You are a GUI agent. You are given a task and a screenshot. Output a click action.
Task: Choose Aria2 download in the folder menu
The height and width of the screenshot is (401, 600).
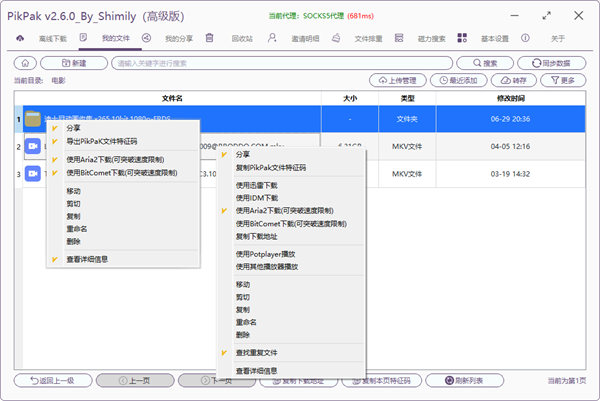pyautogui.click(x=123, y=160)
